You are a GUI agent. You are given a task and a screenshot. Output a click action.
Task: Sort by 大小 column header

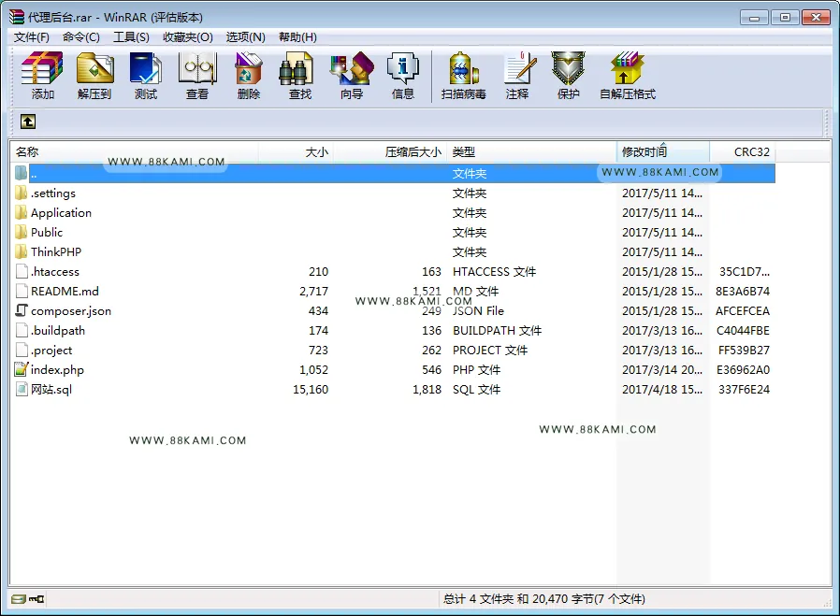[296, 152]
